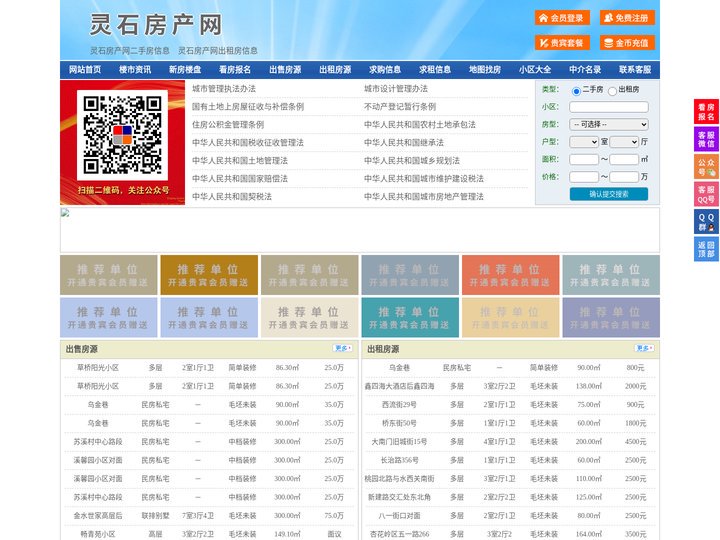This screenshot has width=720, height=540.
Task: Open 楼市资讯 in navigation bar
Action: coord(135,70)
